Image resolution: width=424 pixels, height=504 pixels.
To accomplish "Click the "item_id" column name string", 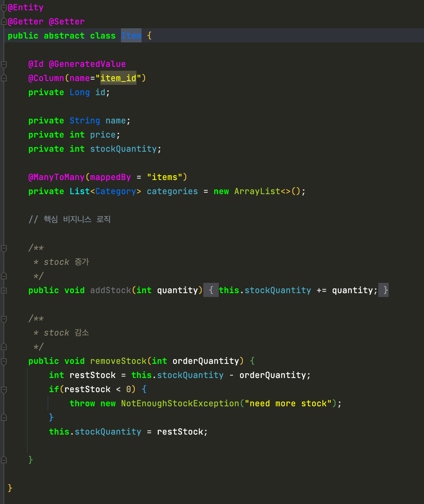I will tap(118, 78).
